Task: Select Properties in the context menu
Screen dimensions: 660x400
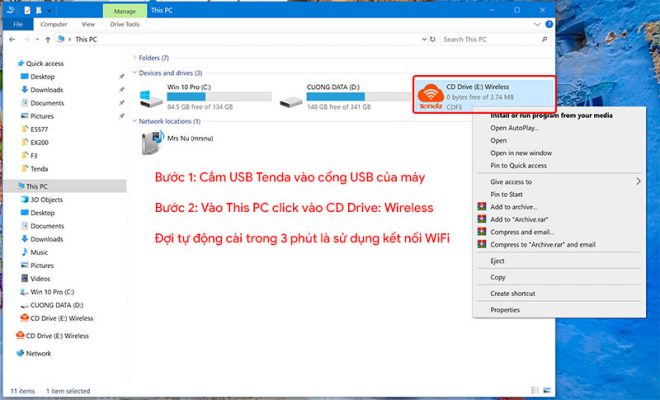Action: click(504, 310)
